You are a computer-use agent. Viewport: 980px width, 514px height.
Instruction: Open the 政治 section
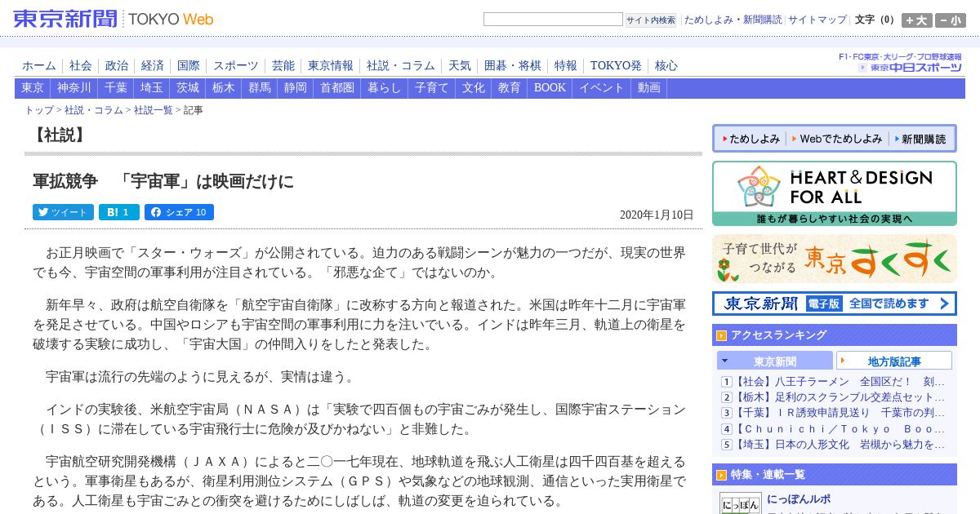117,65
